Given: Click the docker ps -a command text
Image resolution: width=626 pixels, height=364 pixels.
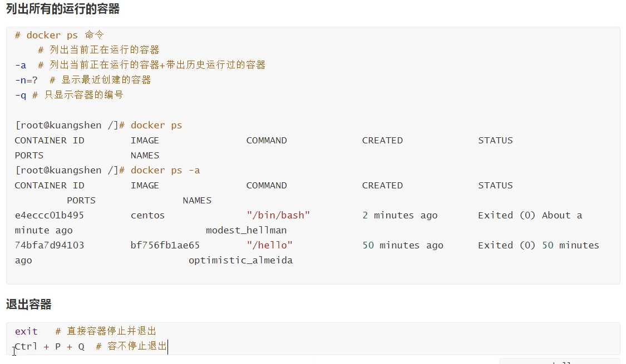Looking at the screenshot, I should coord(165,170).
